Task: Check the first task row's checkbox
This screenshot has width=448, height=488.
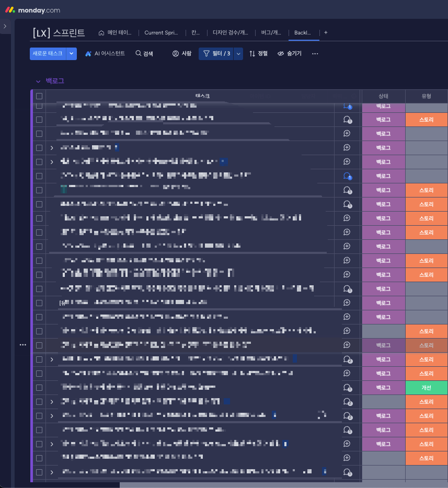Action: pyautogui.click(x=39, y=105)
